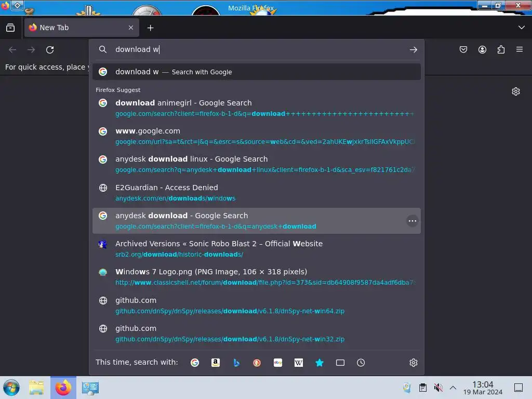This screenshot has width=532, height=399.
Task: Click the show desktop button
Action: pyautogui.click(x=518, y=388)
